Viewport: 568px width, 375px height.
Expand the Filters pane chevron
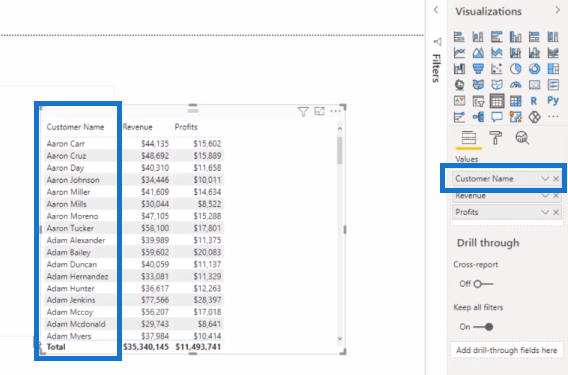click(436, 10)
